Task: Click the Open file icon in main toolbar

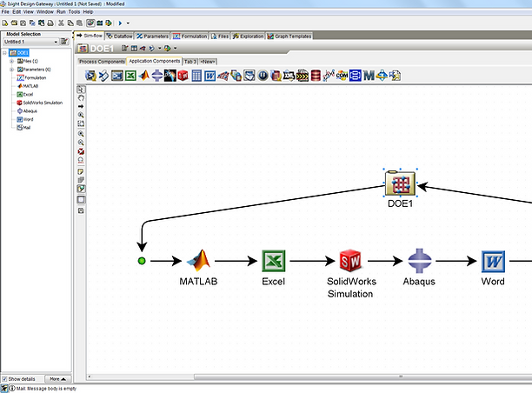Action: pyautogui.click(x=14, y=23)
